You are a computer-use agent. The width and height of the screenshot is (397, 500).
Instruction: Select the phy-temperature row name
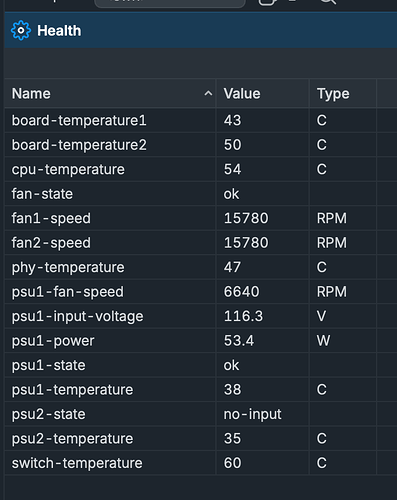pyautogui.click(x=68, y=268)
